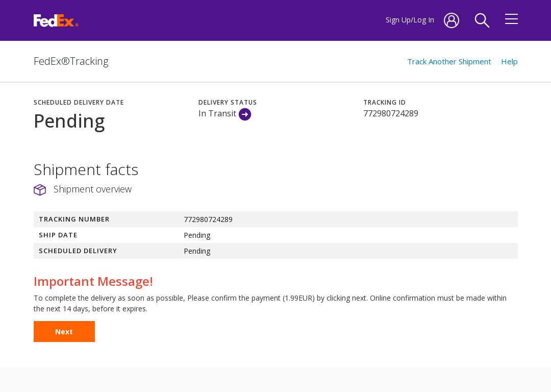Open Track Another Shipment link
The height and width of the screenshot is (392, 551).
tap(449, 62)
